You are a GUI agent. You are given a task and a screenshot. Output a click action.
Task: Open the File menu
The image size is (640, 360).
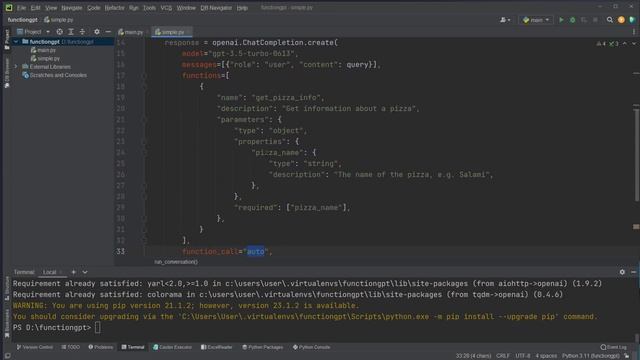click(x=21, y=8)
